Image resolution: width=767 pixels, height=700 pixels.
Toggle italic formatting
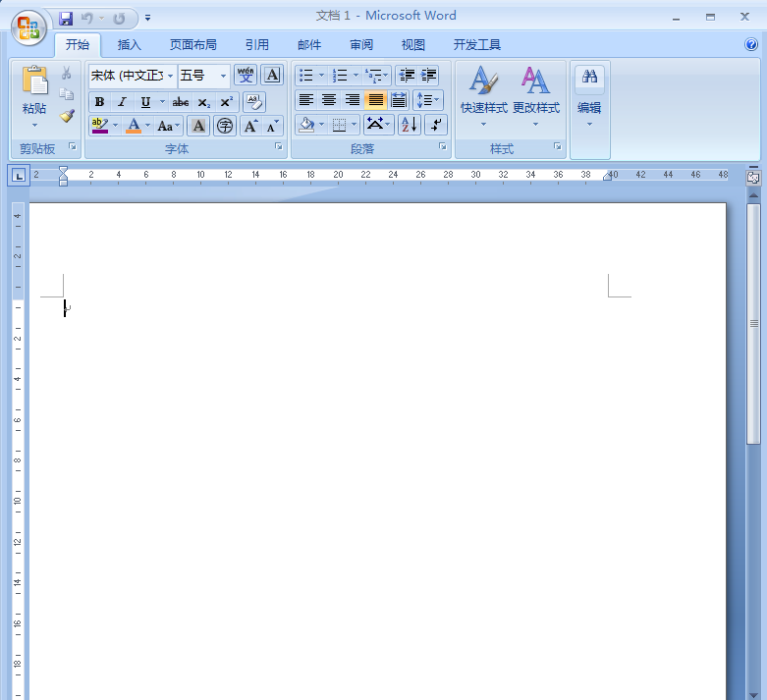pyautogui.click(x=122, y=102)
